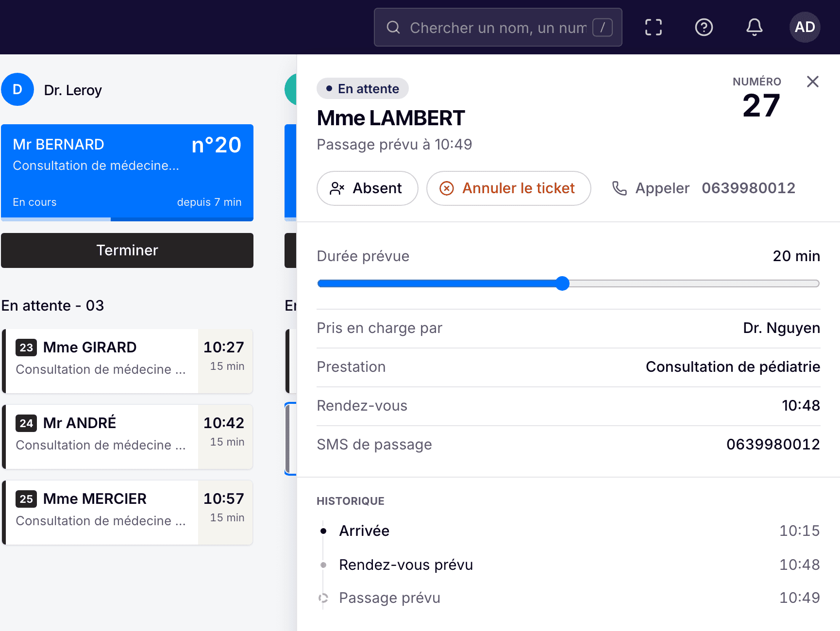Open Mme MERCIER ticket 25
The height and width of the screenshot is (631, 840).
pos(127,513)
